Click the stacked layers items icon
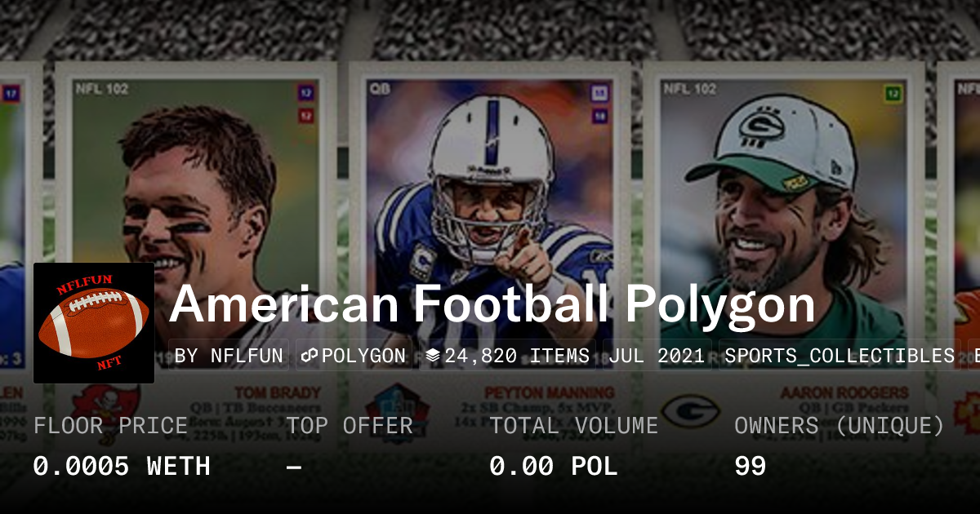The height and width of the screenshot is (514, 980). (433, 356)
